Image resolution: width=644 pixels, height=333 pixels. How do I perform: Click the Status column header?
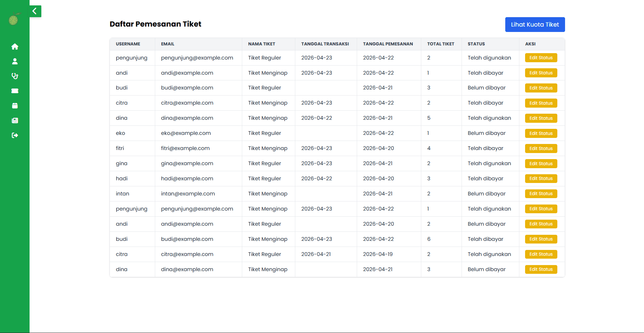(x=476, y=44)
